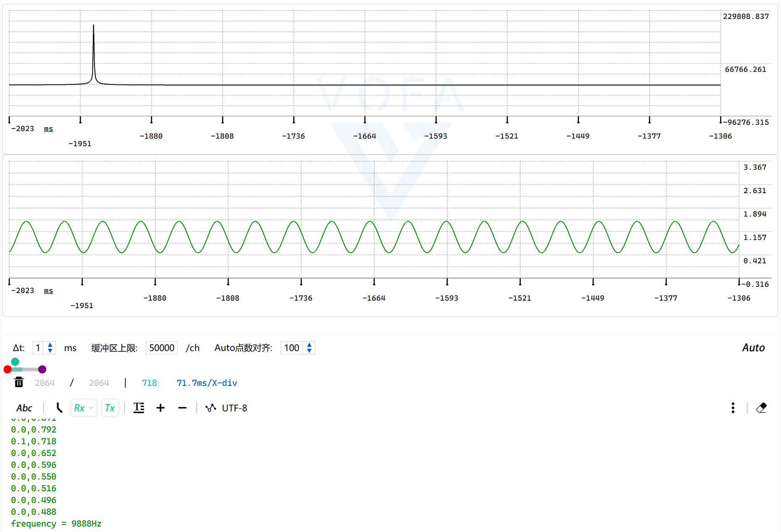The image size is (781, 532).
Task: Toggle the Auto scaling mode
Action: [x=753, y=348]
